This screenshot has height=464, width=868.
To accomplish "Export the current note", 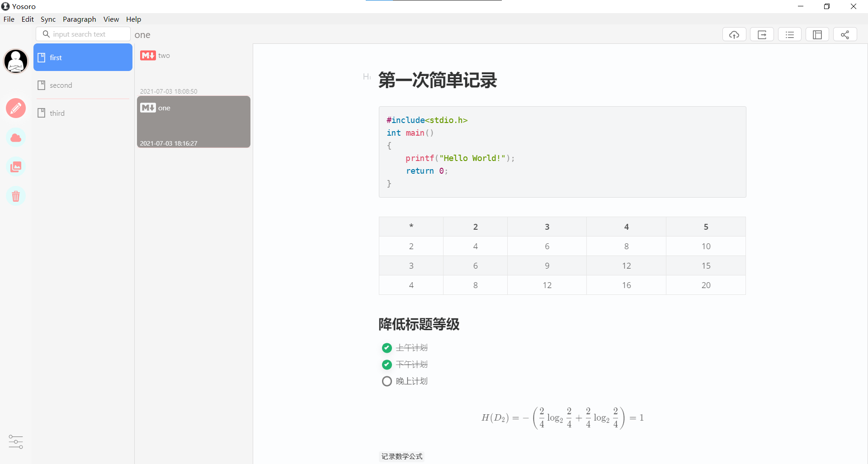I will 762,34.
